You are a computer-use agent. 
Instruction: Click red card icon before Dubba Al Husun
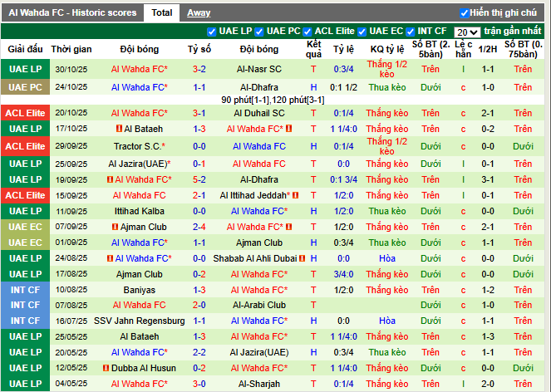106,368
